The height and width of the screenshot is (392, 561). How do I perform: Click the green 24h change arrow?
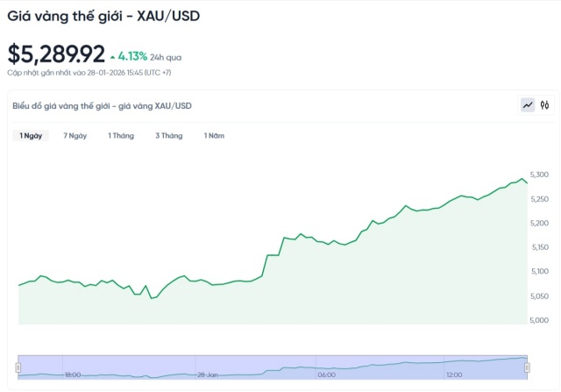[x=112, y=56]
